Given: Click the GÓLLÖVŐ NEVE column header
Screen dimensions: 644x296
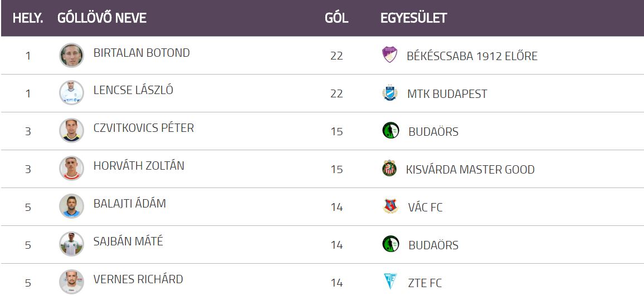Looking at the screenshot, I should click(x=102, y=18).
